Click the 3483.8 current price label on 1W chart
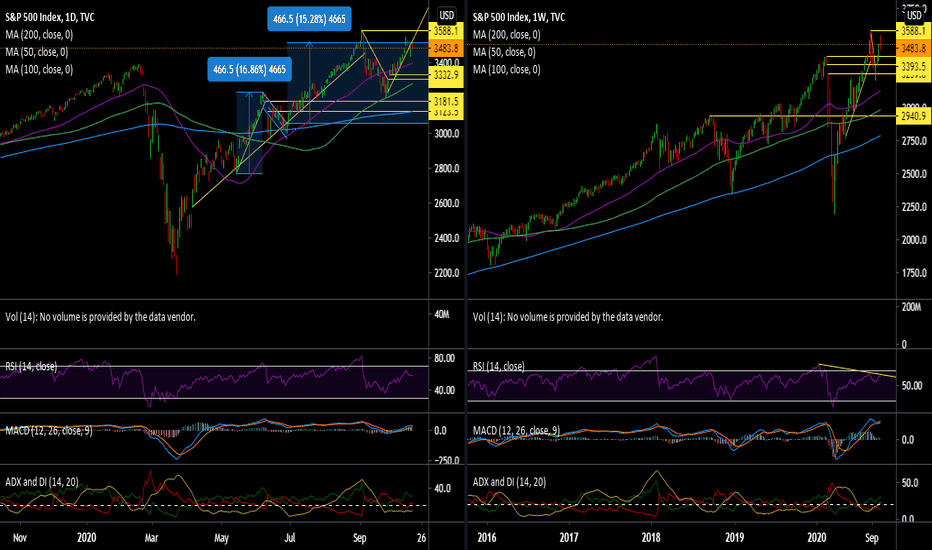This screenshot has width=932, height=550. click(913, 48)
